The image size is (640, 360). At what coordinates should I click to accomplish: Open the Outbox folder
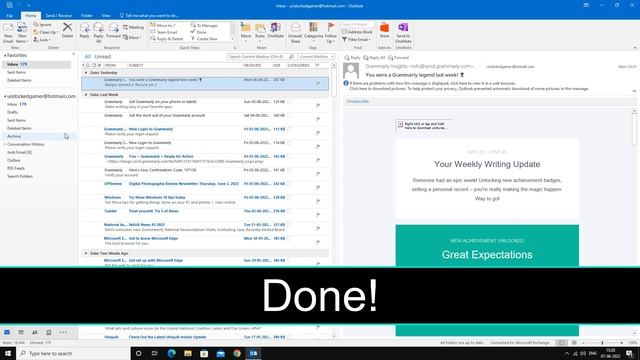[x=13, y=160]
